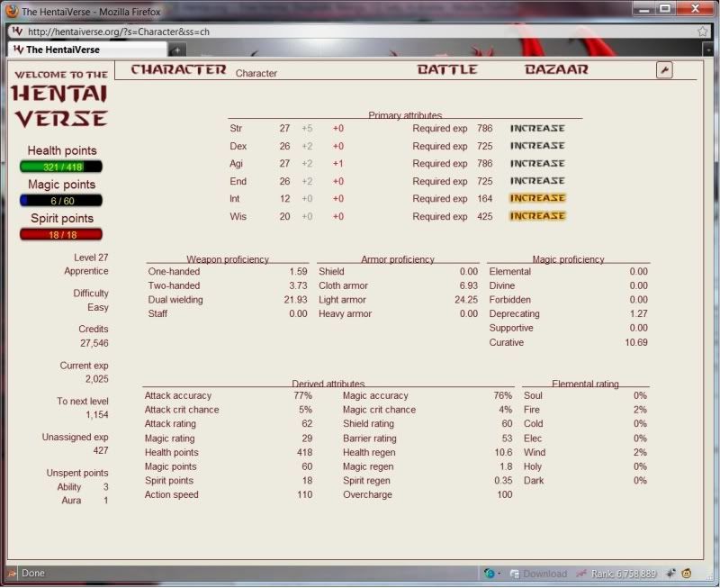Screen dimensions: 720x588
Task: Open the dropdown arrow beside globe icon
Action: [499, 574]
